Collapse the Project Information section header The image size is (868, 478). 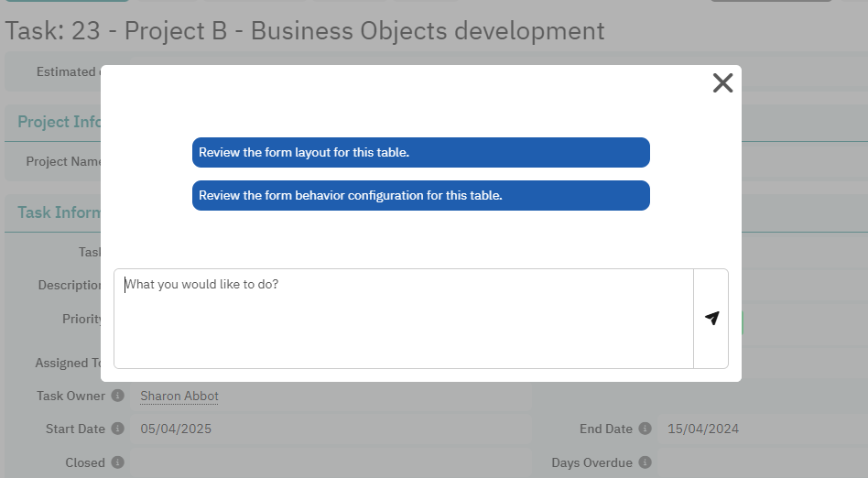click(57, 122)
